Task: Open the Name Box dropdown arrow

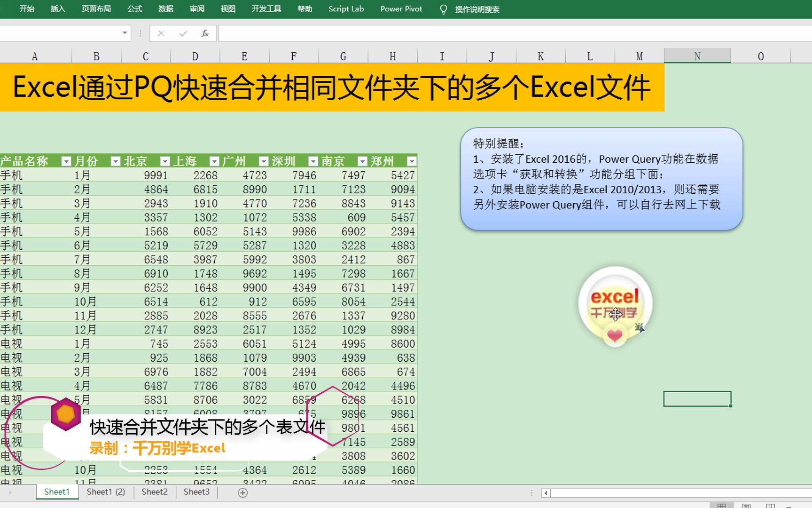Action: click(x=125, y=33)
